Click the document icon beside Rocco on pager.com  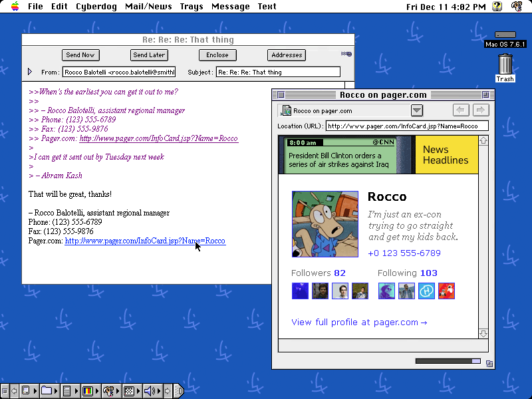pos(286,110)
